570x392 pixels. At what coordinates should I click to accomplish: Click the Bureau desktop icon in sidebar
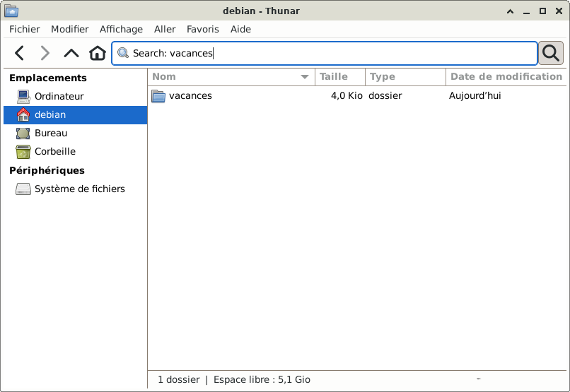[23, 133]
